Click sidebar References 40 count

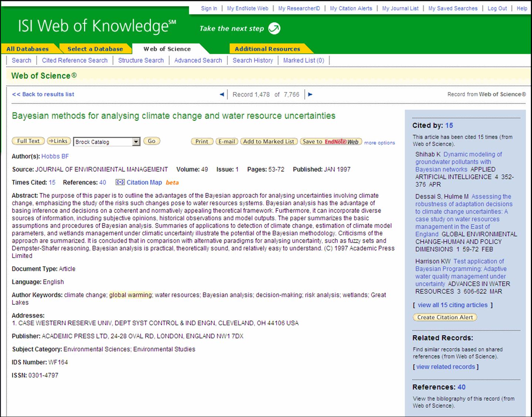[461, 387]
